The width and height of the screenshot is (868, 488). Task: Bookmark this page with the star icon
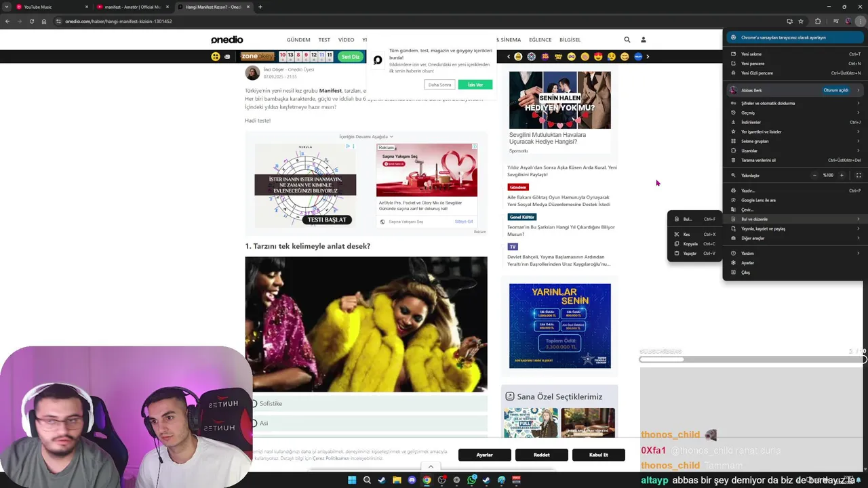click(801, 21)
